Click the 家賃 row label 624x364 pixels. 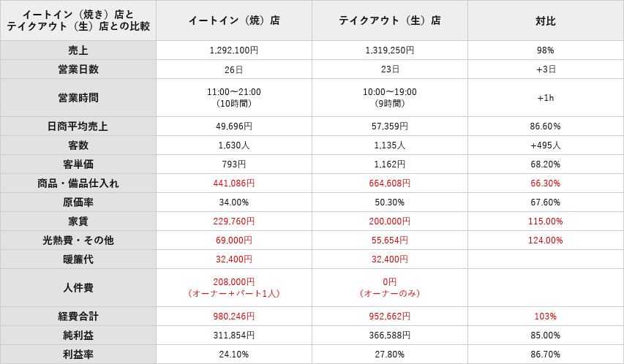coord(78,221)
